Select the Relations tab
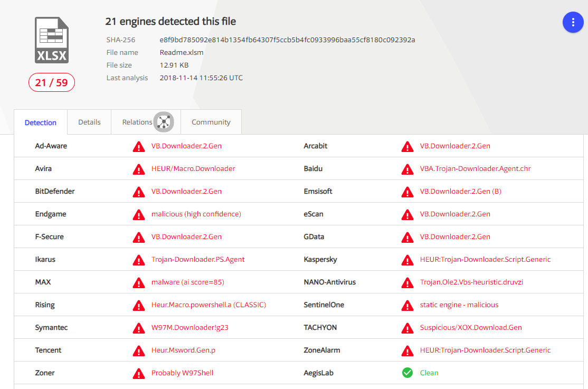This screenshot has width=588, height=389. 137,122
